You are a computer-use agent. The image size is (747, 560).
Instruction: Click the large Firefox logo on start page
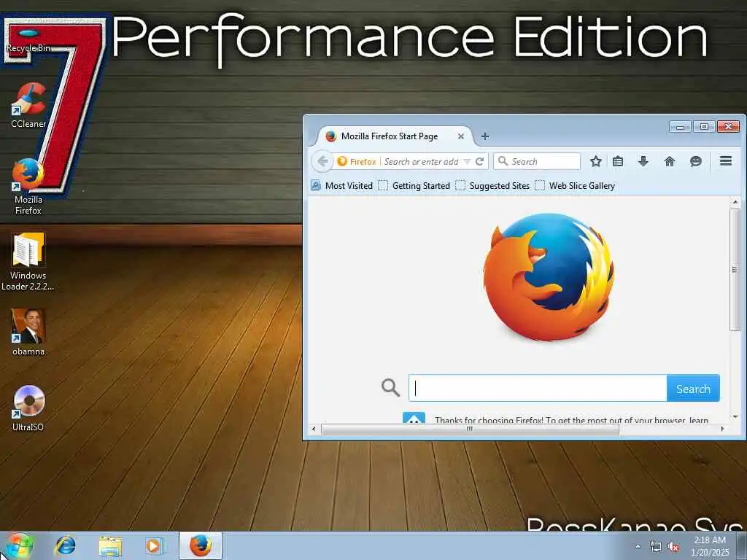[549, 277]
